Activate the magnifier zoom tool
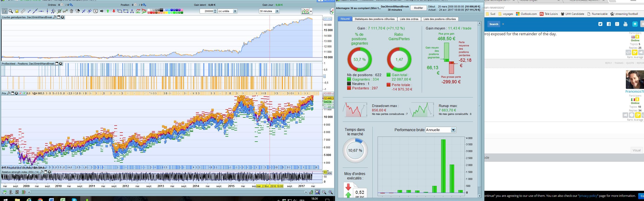Viewport: 644px width, 201px height. tap(11, 11)
